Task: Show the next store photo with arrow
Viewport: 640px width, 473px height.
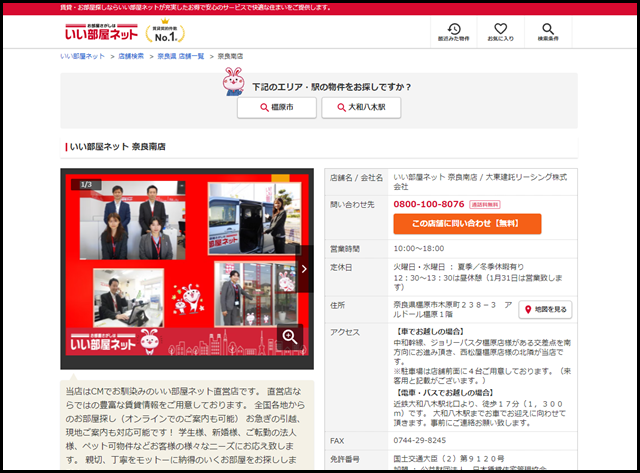Action: pyautogui.click(x=304, y=269)
